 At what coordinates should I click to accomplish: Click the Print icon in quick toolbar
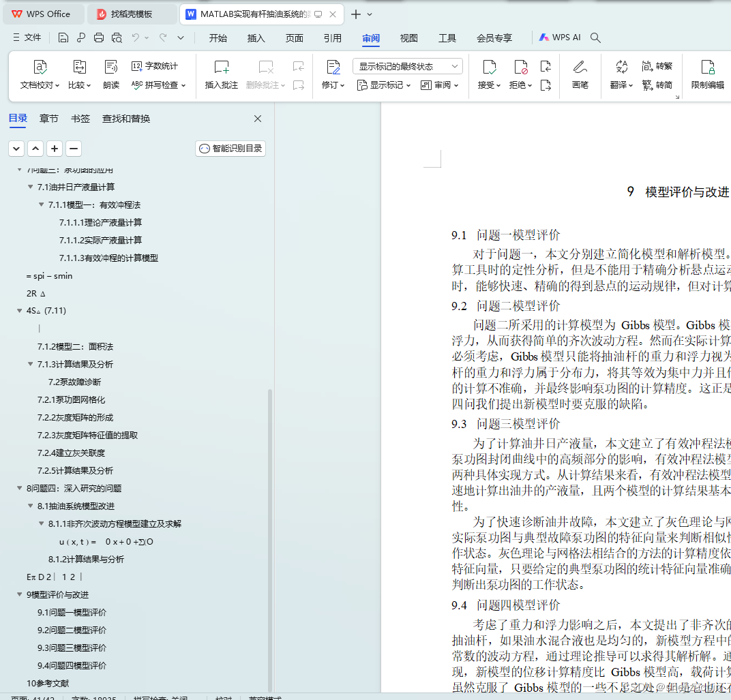(98, 37)
